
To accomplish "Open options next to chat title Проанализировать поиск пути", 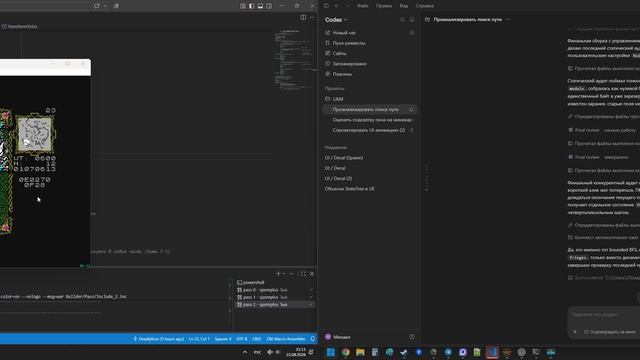I will coord(508,19).
